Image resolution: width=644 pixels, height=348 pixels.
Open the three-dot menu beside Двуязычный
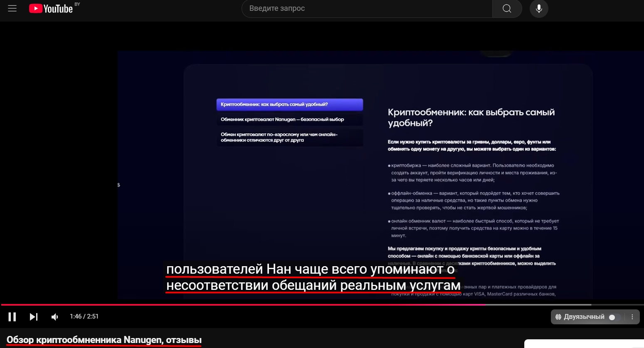pyautogui.click(x=632, y=317)
